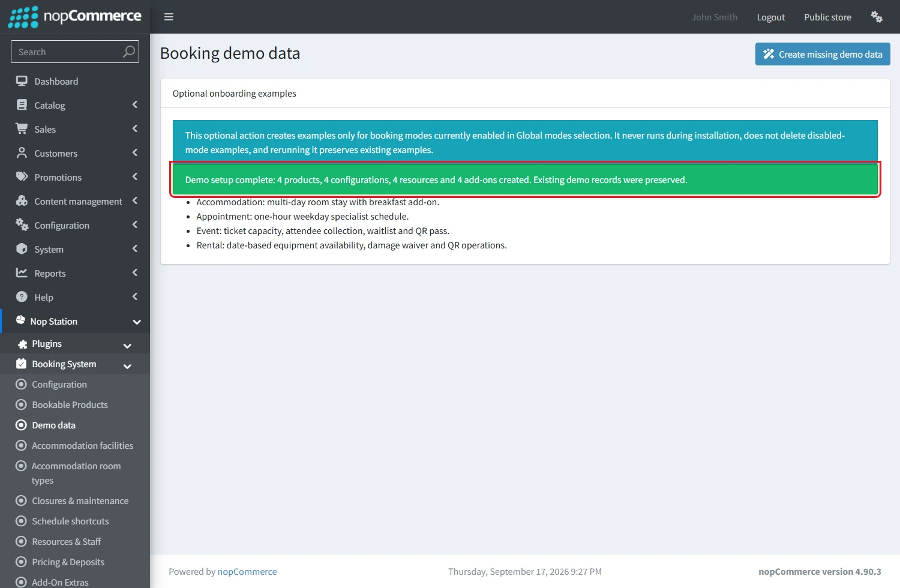
Task: Open Add-On Extras menu item
Action: (75, 581)
